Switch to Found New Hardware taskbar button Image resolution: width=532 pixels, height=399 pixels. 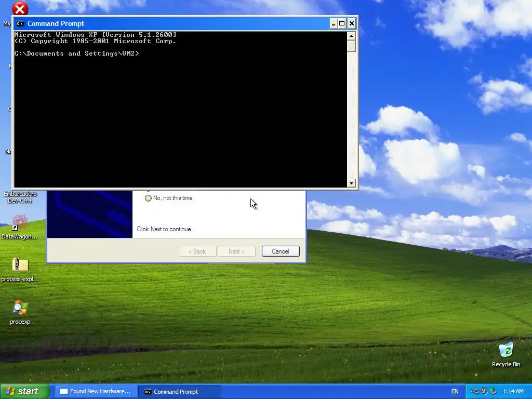(96, 391)
